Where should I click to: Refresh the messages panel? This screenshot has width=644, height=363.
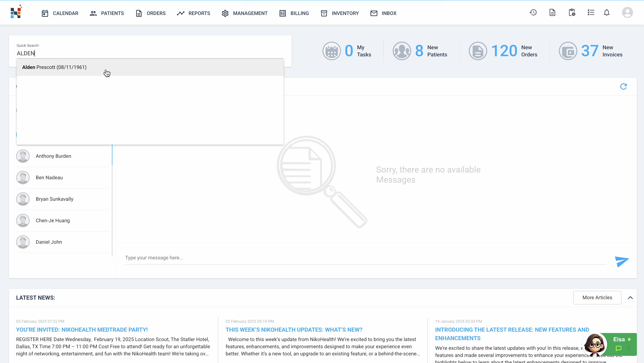click(623, 87)
